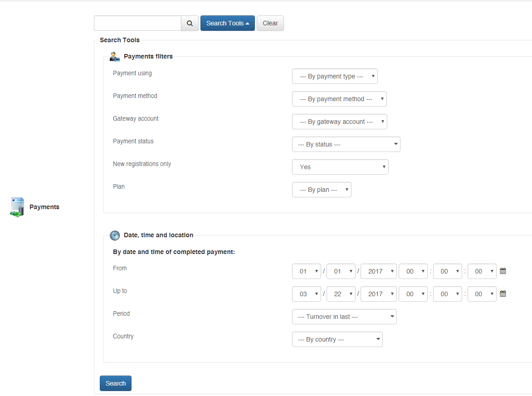Open the From year dropdown showing 2017
Screen dimensions: 532x396
tap(379, 271)
